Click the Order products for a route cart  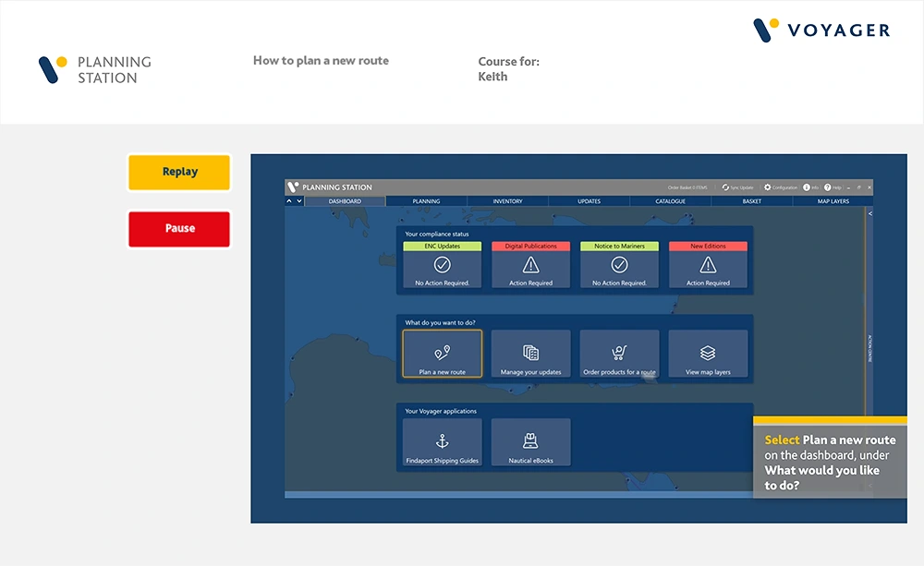click(619, 355)
